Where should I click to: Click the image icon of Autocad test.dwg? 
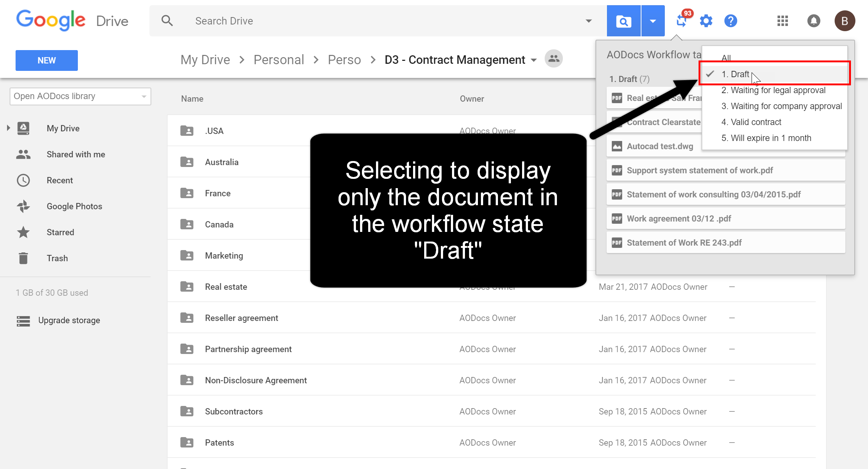click(x=617, y=146)
